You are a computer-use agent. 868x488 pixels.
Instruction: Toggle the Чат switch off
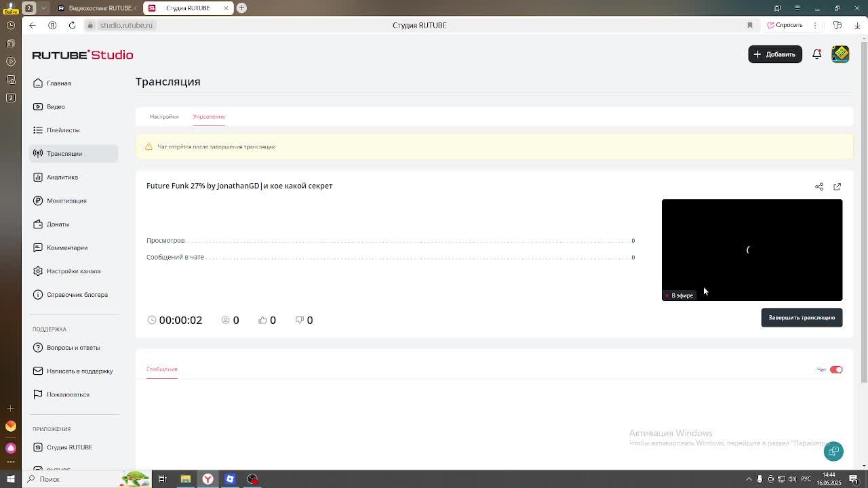836,369
